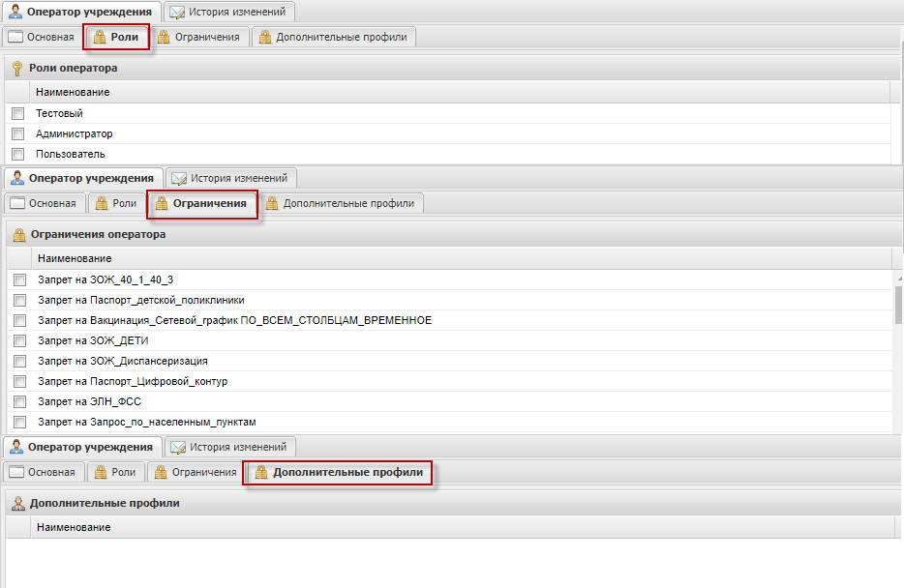The height and width of the screenshot is (588, 904).
Task: Check the Пользователь role checkbox
Action: click(x=17, y=154)
